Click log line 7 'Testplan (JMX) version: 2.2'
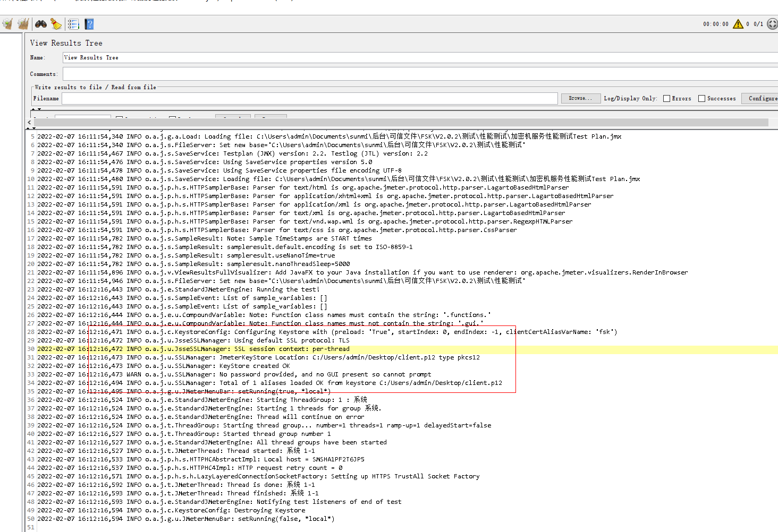 [232, 153]
